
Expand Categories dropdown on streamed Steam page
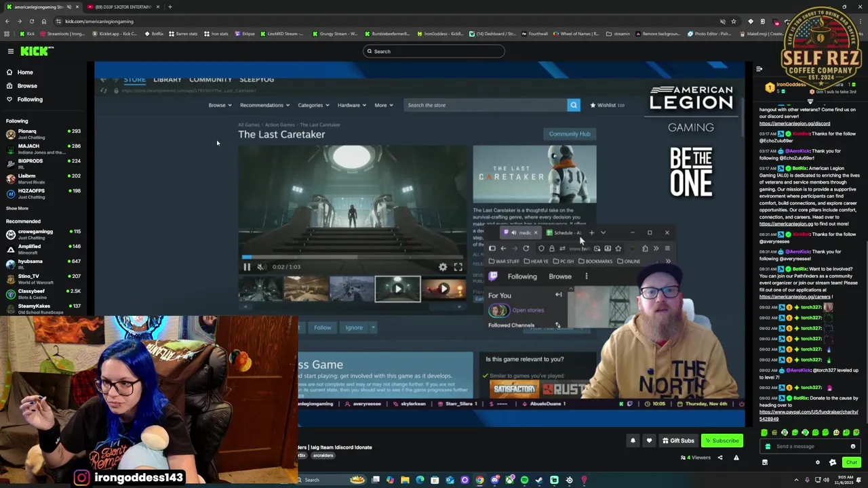[x=313, y=105]
